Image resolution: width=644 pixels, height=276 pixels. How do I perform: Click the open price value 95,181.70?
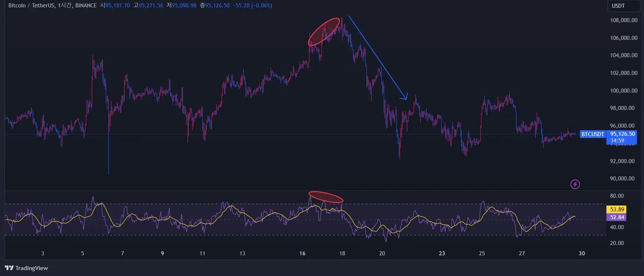118,6
